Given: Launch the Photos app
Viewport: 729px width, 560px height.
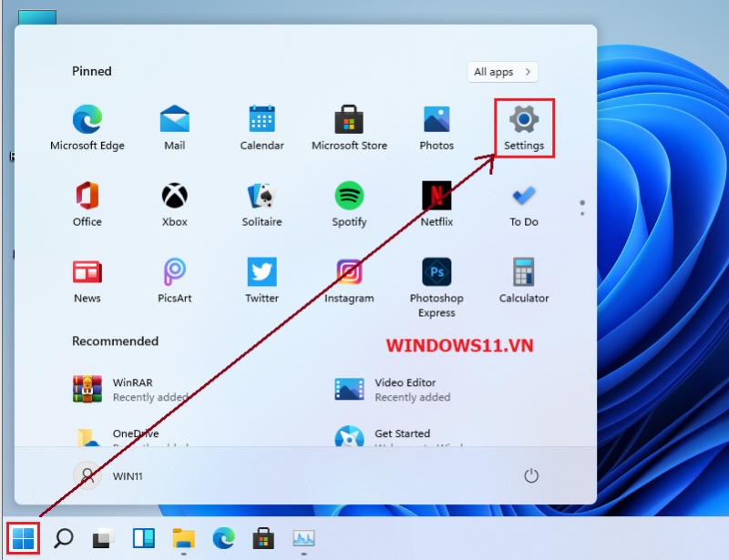Looking at the screenshot, I should (436, 127).
